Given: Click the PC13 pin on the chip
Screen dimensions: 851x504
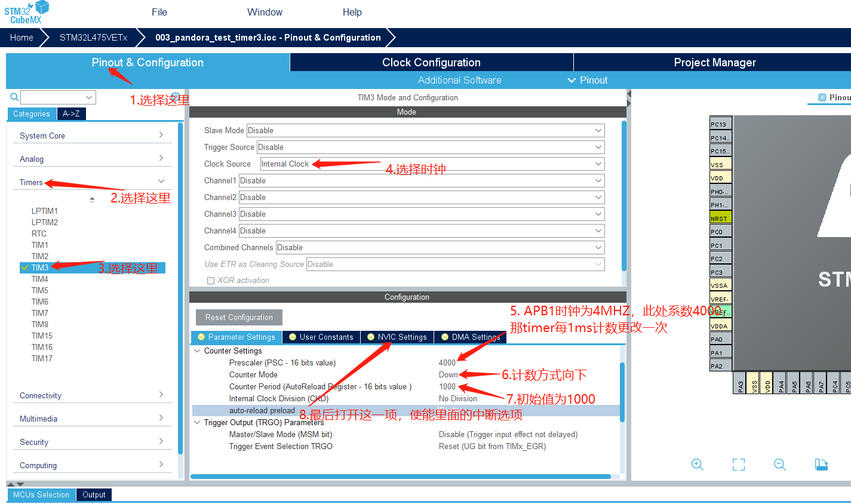Looking at the screenshot, I should point(721,124).
